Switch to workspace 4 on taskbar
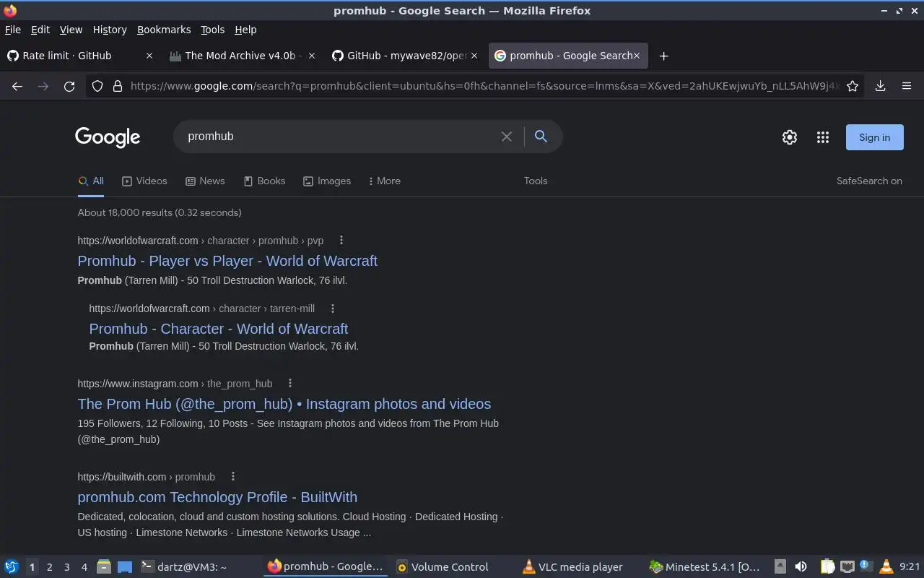Screen dimensions: 924x578 84,567
